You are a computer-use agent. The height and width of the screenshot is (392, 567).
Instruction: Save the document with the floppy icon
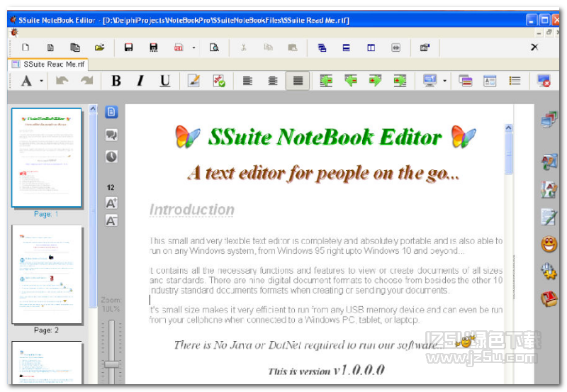click(x=128, y=47)
